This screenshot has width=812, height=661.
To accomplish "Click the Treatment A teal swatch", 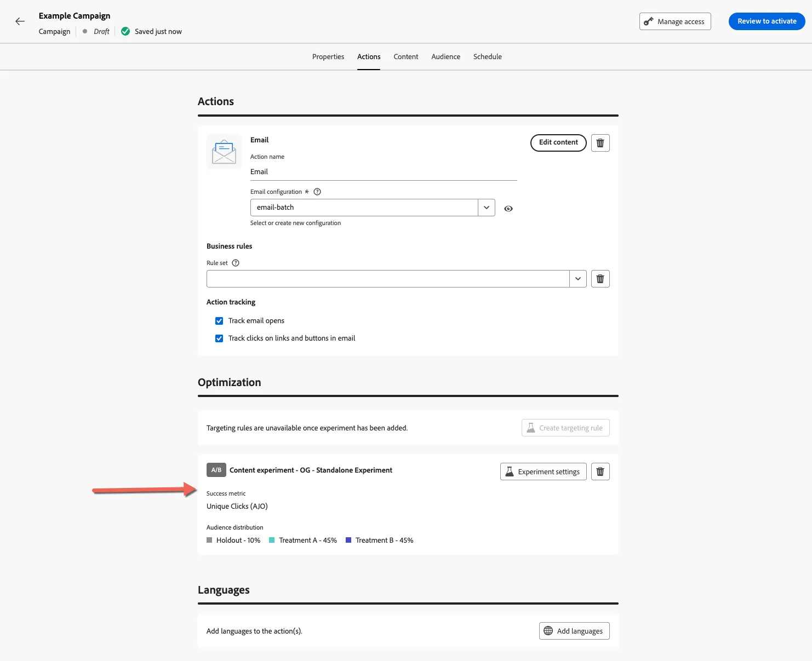I will pyautogui.click(x=272, y=540).
